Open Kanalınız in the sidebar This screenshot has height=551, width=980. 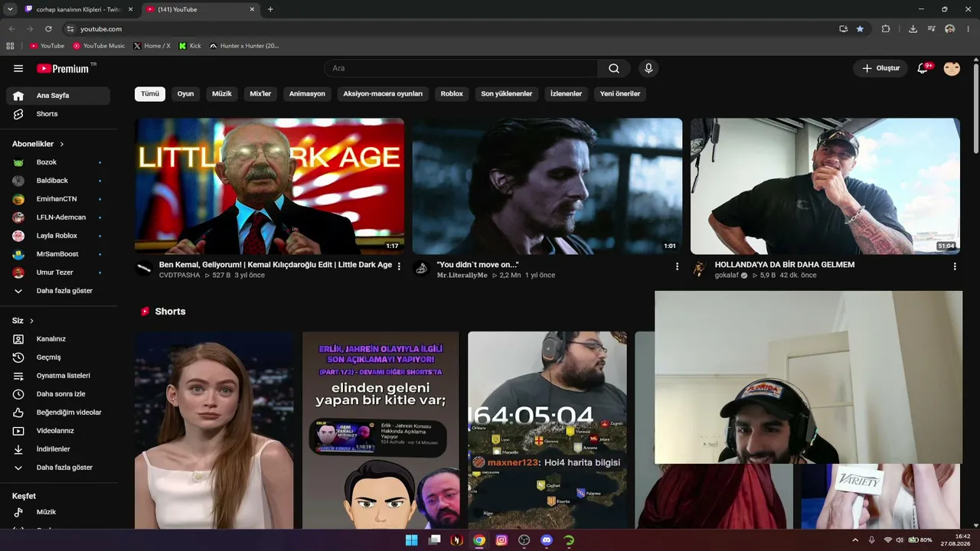click(58, 339)
